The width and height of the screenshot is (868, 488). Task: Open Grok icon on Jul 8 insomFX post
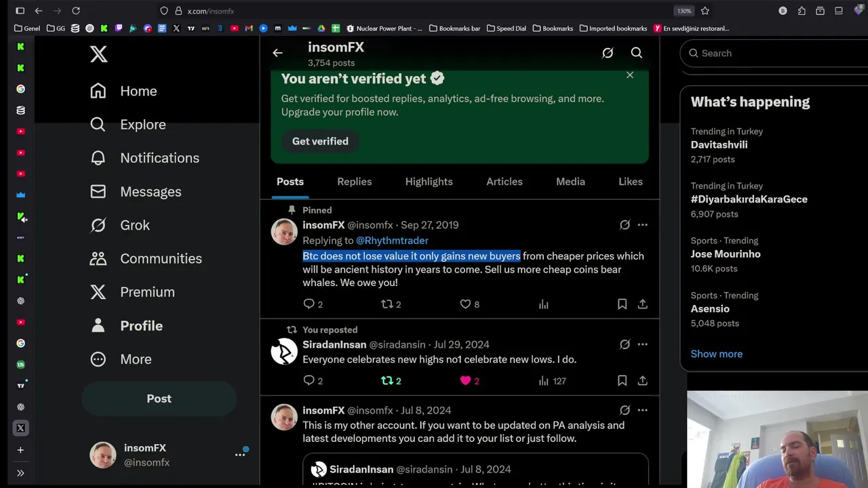(x=625, y=410)
